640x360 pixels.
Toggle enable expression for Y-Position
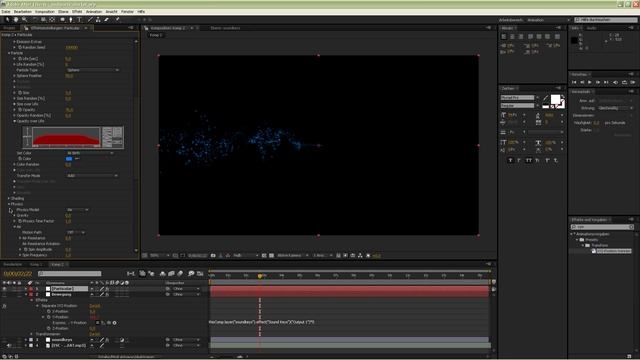click(x=98, y=323)
